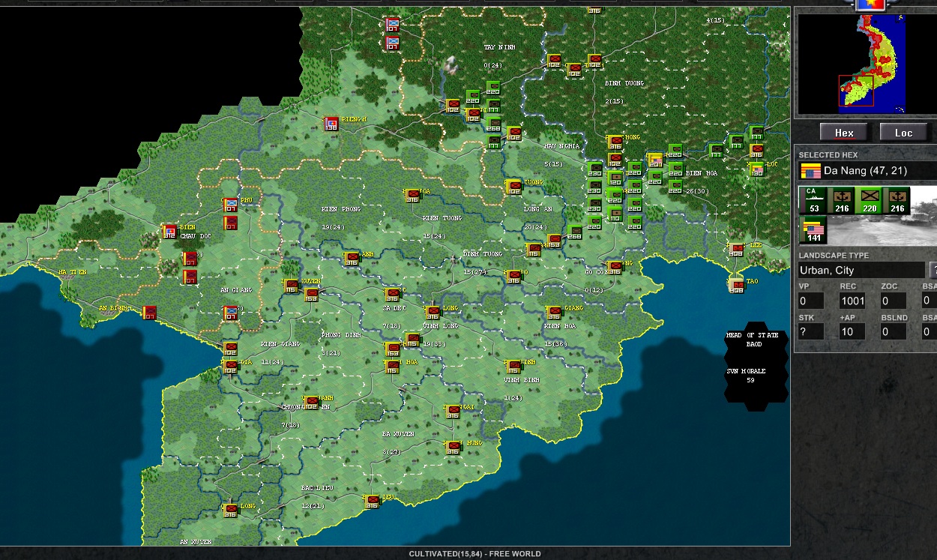Select the 316 unit at Hoa in Kien Phong
This screenshot has width=937, height=560.
tap(412, 196)
